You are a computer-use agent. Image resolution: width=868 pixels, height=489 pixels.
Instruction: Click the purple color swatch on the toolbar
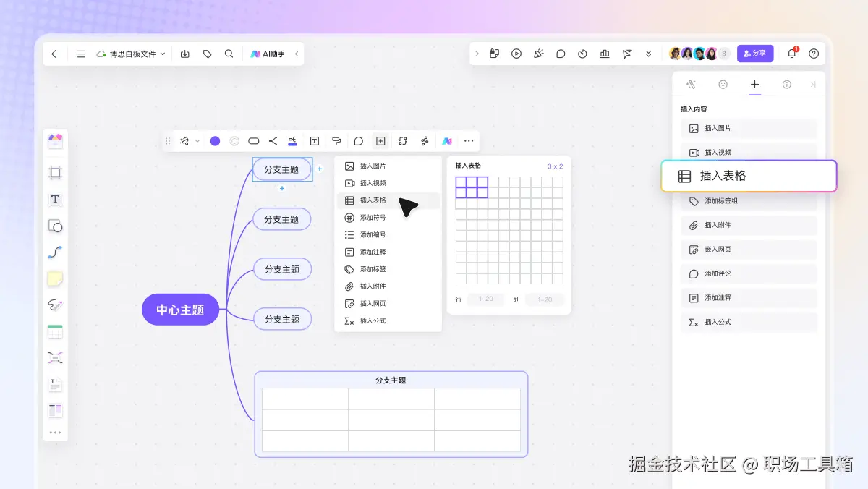(x=214, y=140)
